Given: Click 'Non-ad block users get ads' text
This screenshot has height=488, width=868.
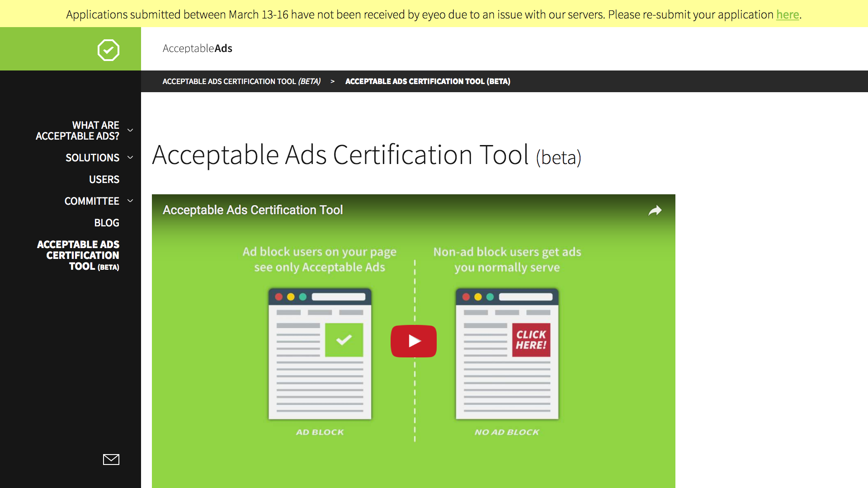Looking at the screenshot, I should [x=507, y=252].
